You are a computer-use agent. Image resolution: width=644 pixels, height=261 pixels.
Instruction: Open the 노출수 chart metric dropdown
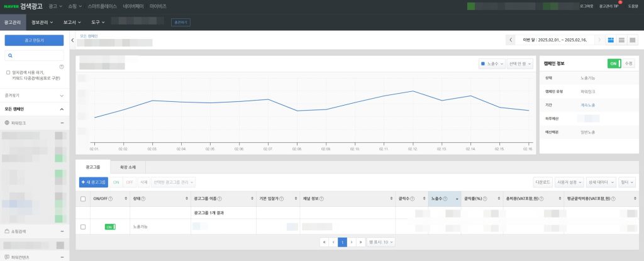[492, 64]
